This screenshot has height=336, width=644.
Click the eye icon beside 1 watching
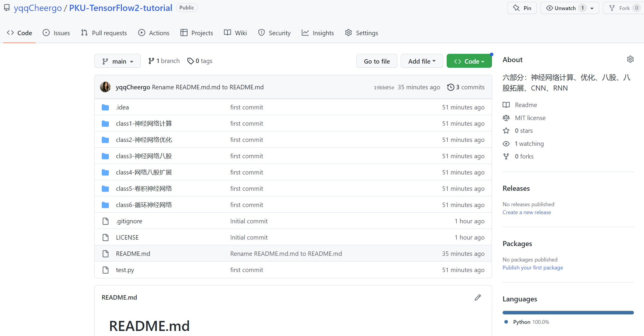coord(506,144)
